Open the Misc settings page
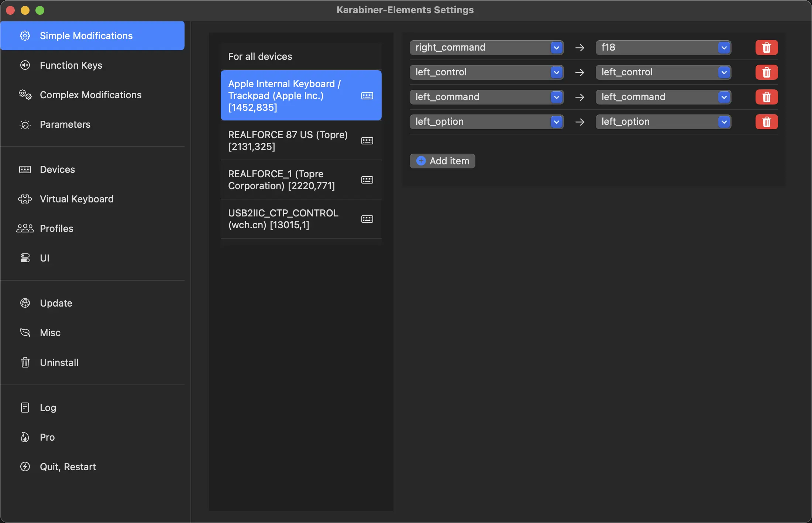812x523 pixels. click(x=92, y=333)
